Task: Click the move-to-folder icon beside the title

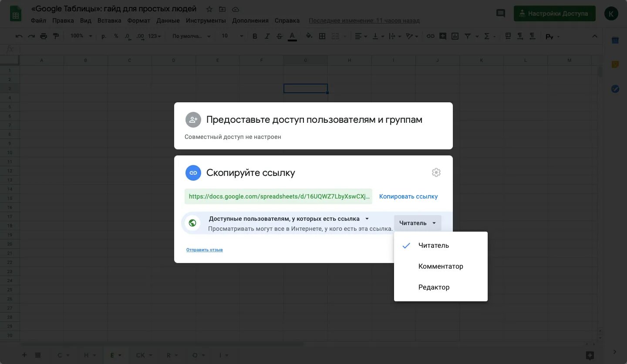Action: [x=222, y=9]
